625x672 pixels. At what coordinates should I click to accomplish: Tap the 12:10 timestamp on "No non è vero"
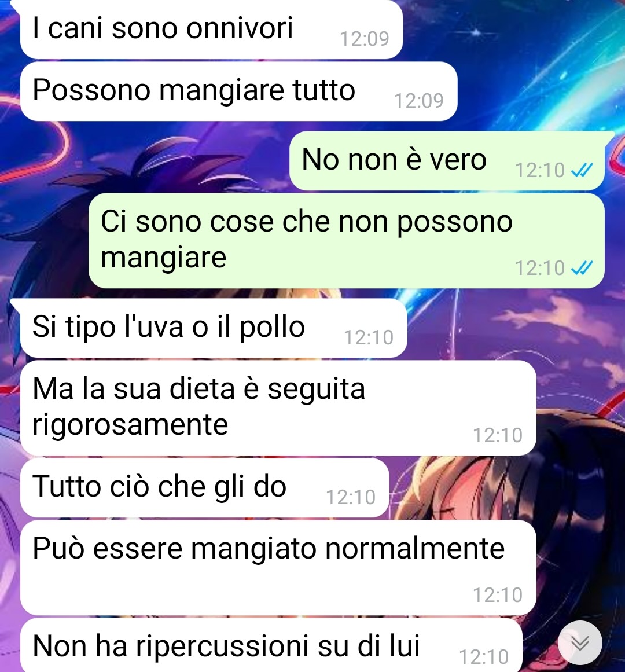(540, 170)
